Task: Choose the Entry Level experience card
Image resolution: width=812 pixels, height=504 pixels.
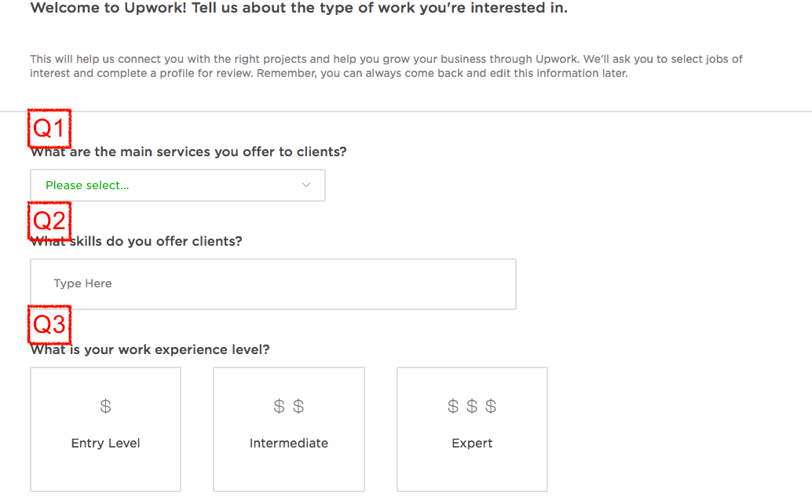Action: (x=105, y=429)
